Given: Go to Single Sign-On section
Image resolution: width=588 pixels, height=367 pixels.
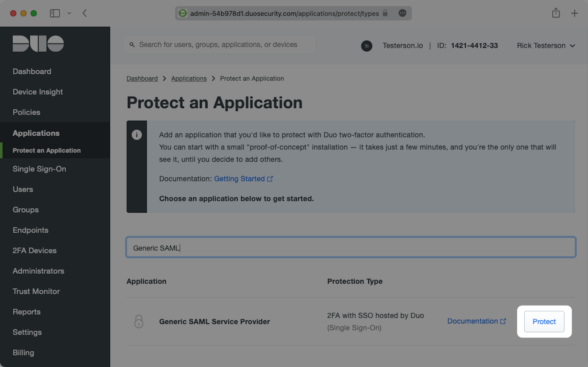Looking at the screenshot, I should tap(39, 169).
